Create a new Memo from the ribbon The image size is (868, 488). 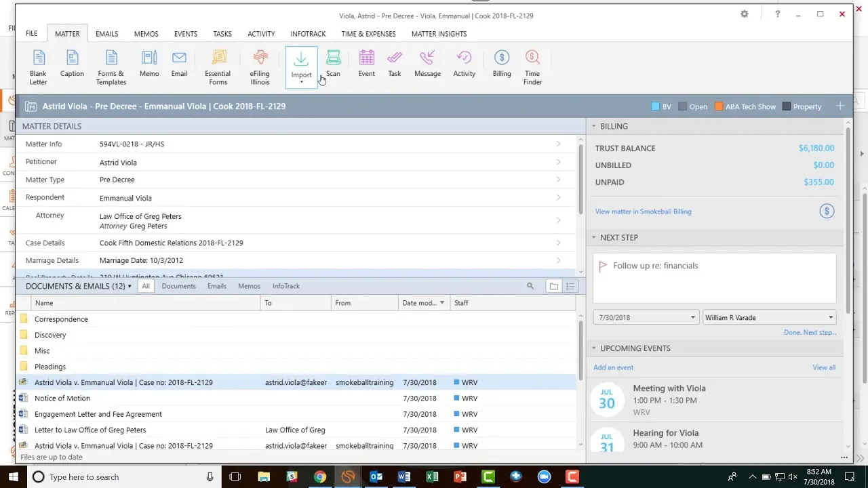click(x=149, y=64)
